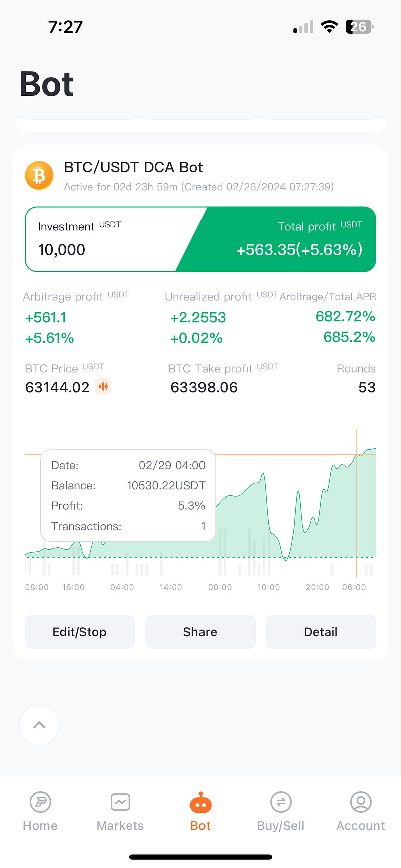This screenshot has height=868, width=401.
Task: Tap tooltip Transactions 1 row
Action: point(128,526)
